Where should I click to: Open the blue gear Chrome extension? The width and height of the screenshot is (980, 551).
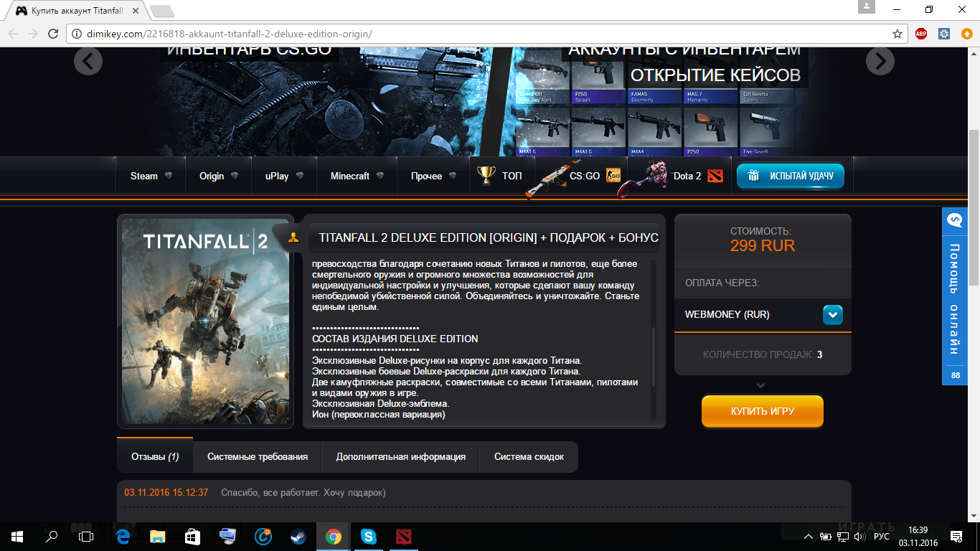click(944, 34)
